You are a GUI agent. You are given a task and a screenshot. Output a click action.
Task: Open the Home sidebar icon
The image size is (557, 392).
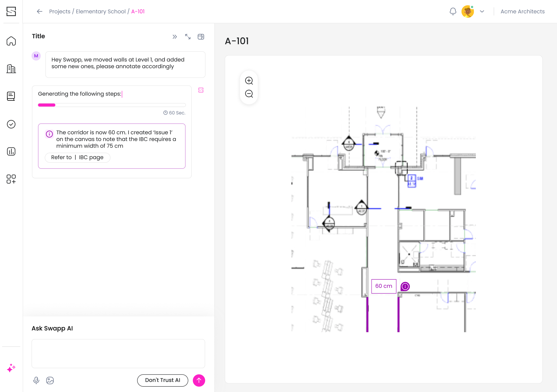[11, 41]
